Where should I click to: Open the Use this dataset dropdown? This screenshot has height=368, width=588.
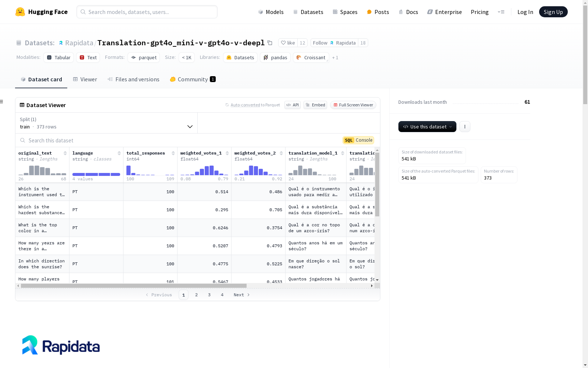point(427,127)
